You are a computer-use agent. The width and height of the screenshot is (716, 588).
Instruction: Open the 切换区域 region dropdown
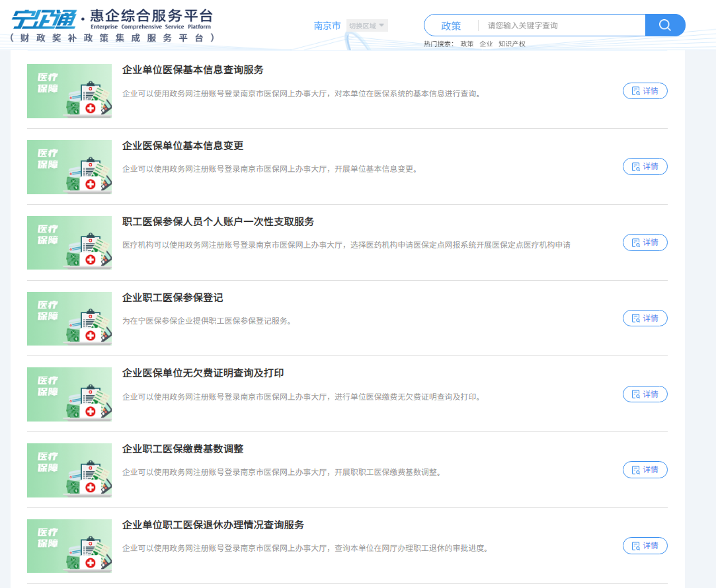366,26
